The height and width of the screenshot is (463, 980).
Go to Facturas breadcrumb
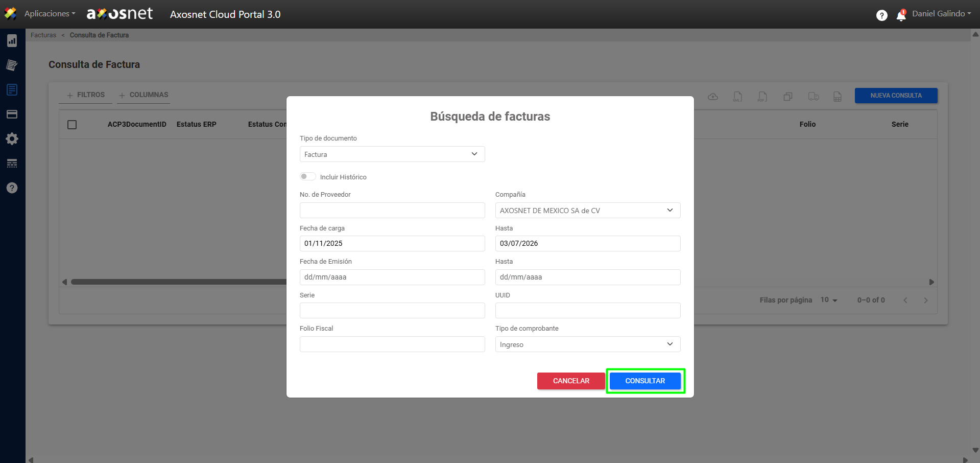point(43,35)
